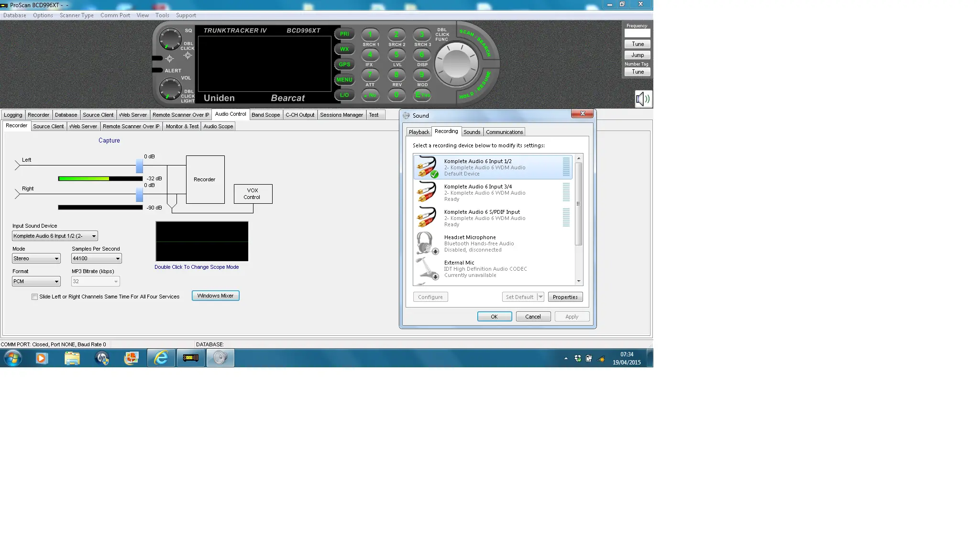Select Komplete Audio 6 Input 1/2 device
Viewport: 980px width, 551px height.
pos(493,167)
